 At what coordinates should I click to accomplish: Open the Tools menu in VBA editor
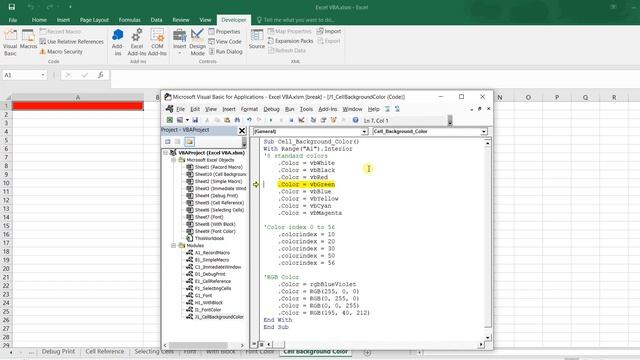tap(306, 109)
